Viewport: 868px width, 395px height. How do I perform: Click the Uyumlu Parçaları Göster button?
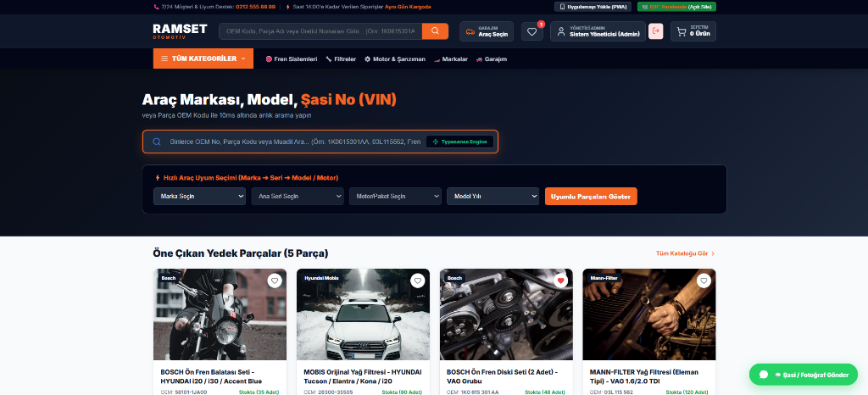pos(591,197)
